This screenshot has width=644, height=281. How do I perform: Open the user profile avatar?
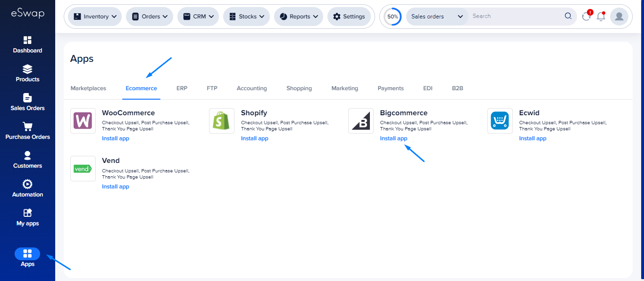pyautogui.click(x=619, y=17)
